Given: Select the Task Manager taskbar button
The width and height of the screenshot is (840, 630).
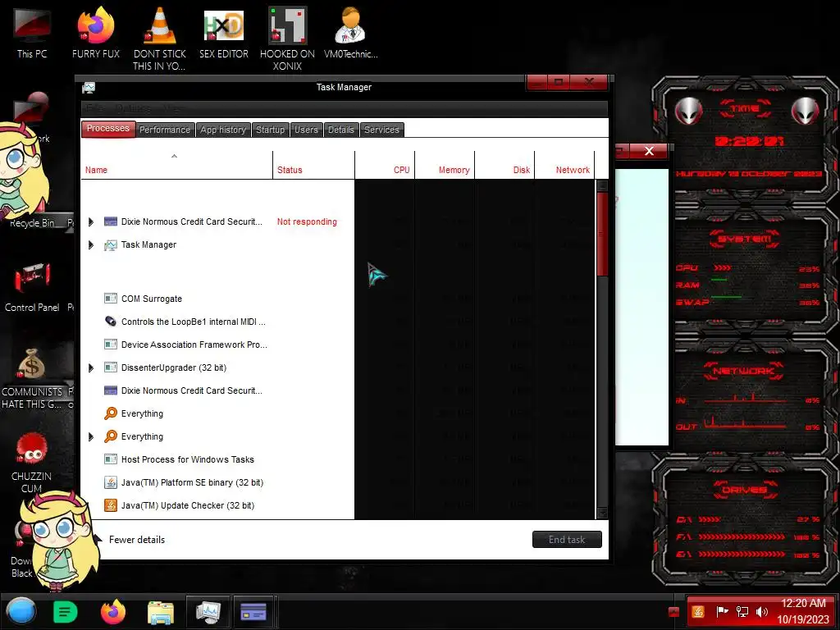Looking at the screenshot, I should 208,612.
